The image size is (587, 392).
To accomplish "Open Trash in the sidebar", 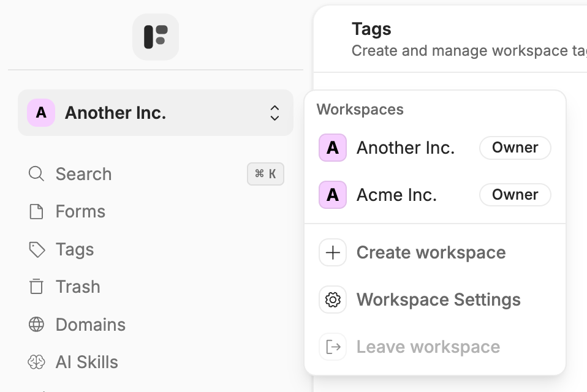I will (x=156, y=287).
